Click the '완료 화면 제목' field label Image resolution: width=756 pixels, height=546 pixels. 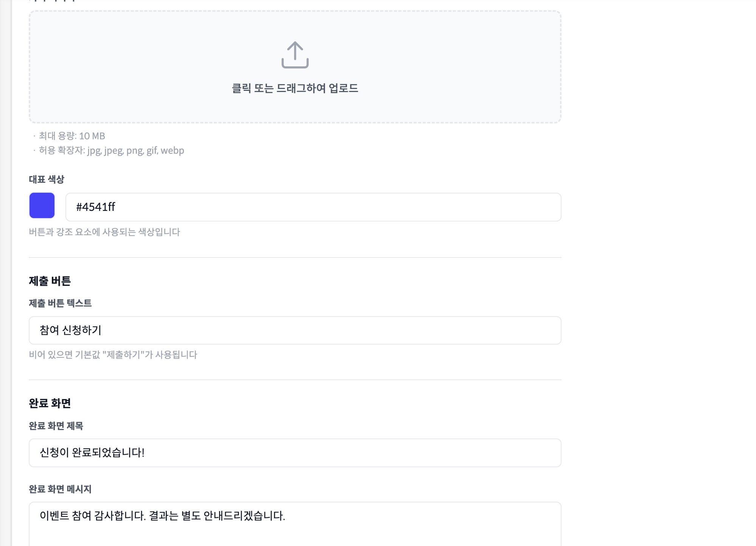click(x=56, y=426)
